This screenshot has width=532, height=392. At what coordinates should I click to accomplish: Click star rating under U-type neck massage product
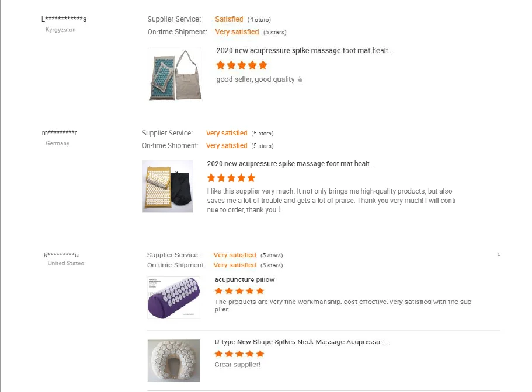239,354
